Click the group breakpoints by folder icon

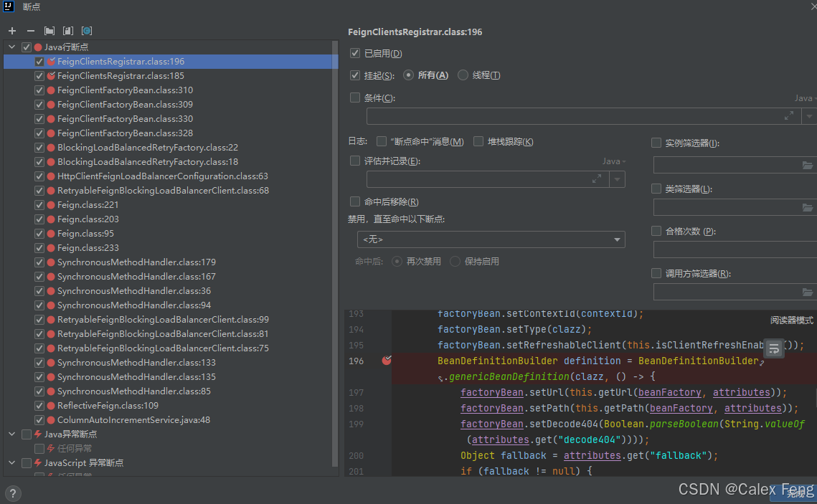tap(49, 31)
